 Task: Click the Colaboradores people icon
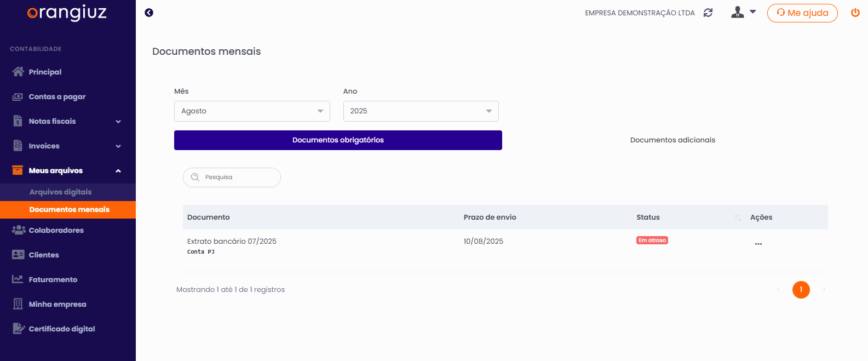click(x=19, y=230)
